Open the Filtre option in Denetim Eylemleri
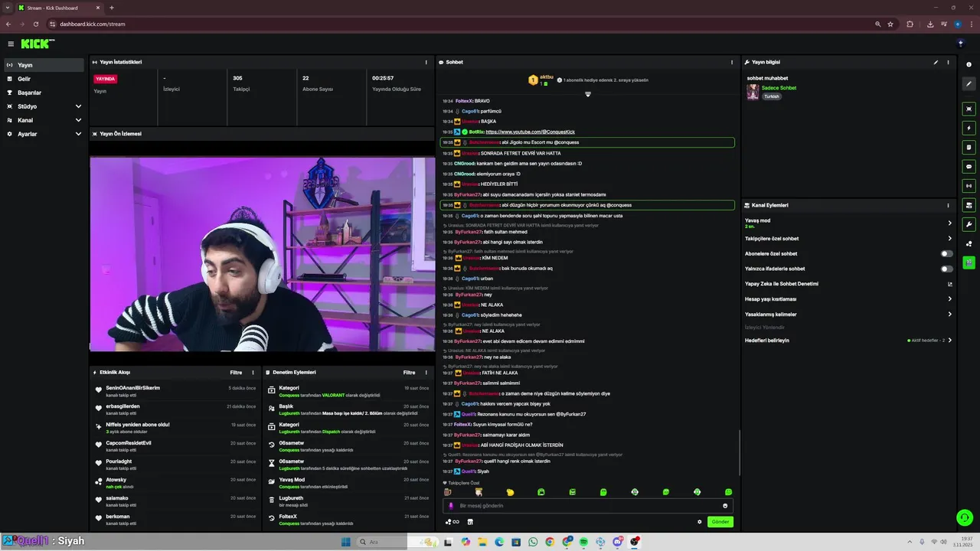 point(410,373)
